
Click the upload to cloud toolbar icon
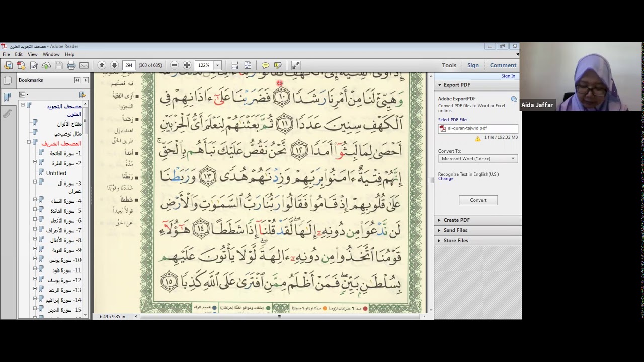[x=46, y=65]
